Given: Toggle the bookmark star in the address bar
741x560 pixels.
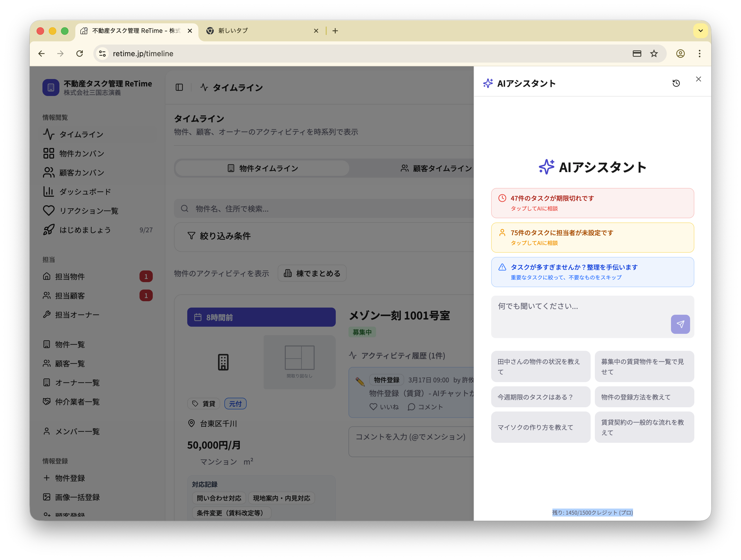Looking at the screenshot, I should (x=654, y=54).
